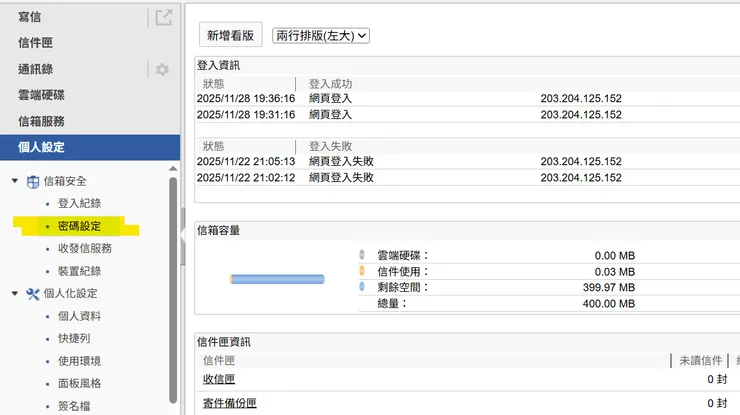Open 通訊錄 address book
Image resolution: width=740 pixels, height=415 pixels.
point(35,69)
